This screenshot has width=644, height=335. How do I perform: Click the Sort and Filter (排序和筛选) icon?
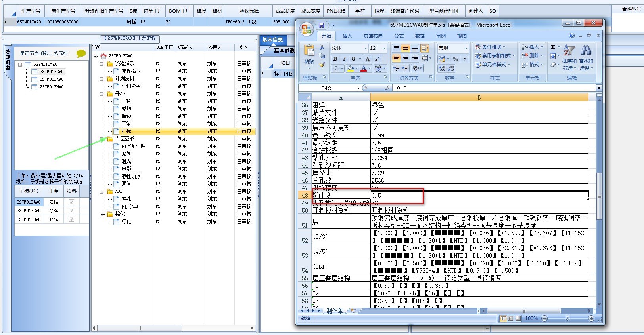click(x=569, y=50)
